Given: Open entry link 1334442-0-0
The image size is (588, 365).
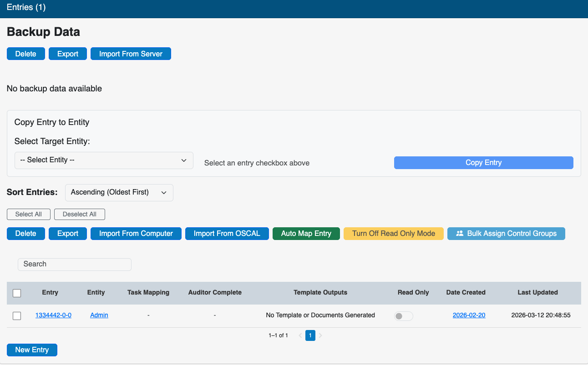Looking at the screenshot, I should tap(53, 315).
